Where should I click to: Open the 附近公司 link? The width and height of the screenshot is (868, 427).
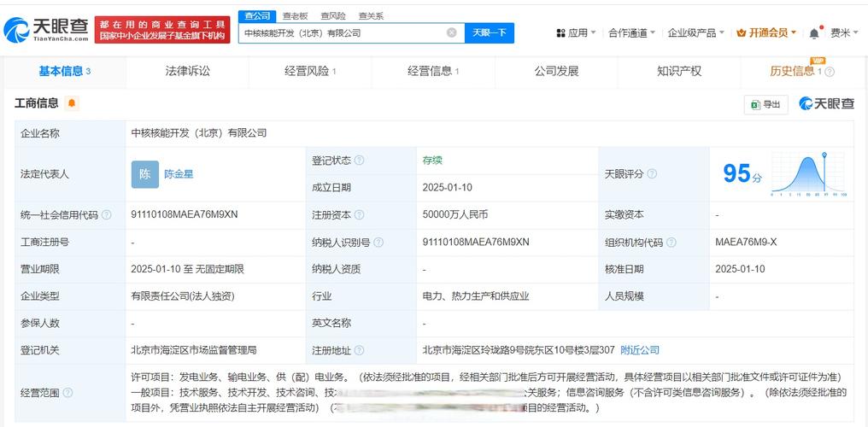640,350
